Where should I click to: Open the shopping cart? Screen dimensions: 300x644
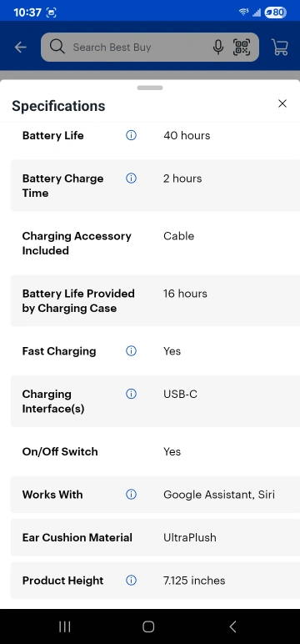click(280, 48)
